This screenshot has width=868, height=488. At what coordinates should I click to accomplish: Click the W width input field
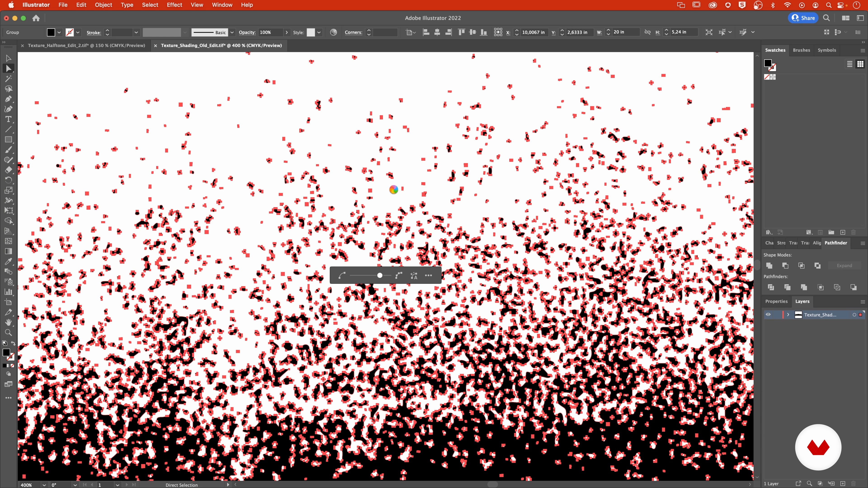(626, 32)
